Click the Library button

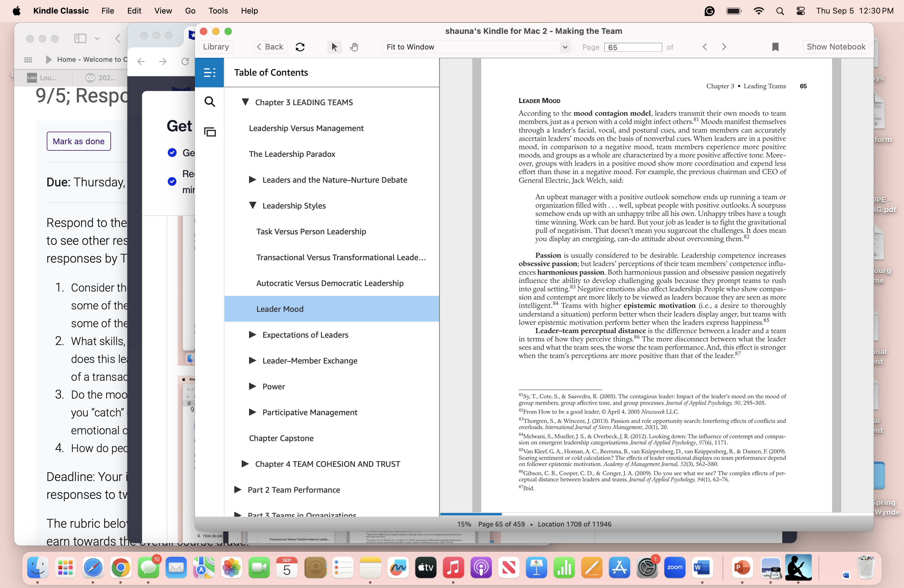[216, 47]
